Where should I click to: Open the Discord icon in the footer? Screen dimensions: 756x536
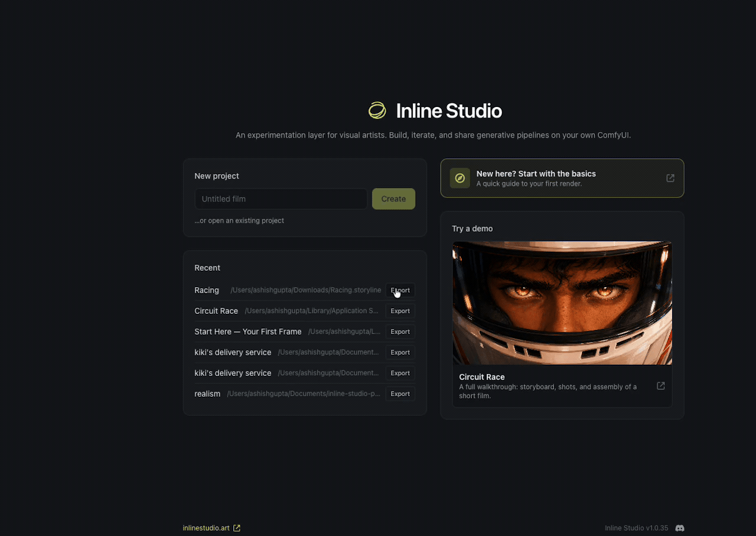[680, 528]
